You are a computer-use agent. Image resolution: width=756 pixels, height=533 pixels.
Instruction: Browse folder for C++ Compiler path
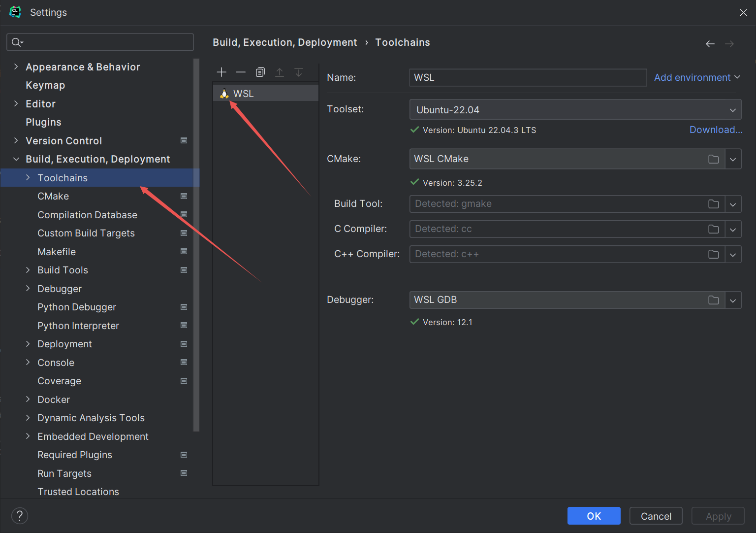click(x=714, y=254)
